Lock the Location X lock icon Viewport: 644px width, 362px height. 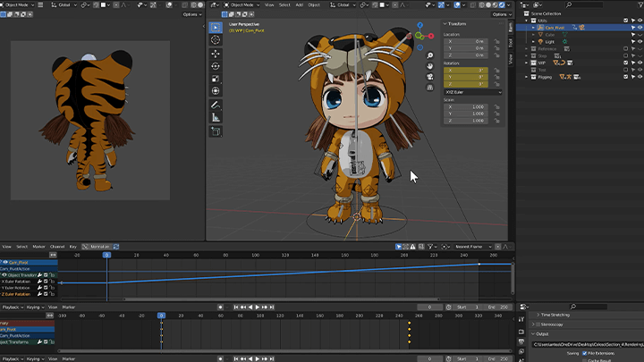(496, 41)
